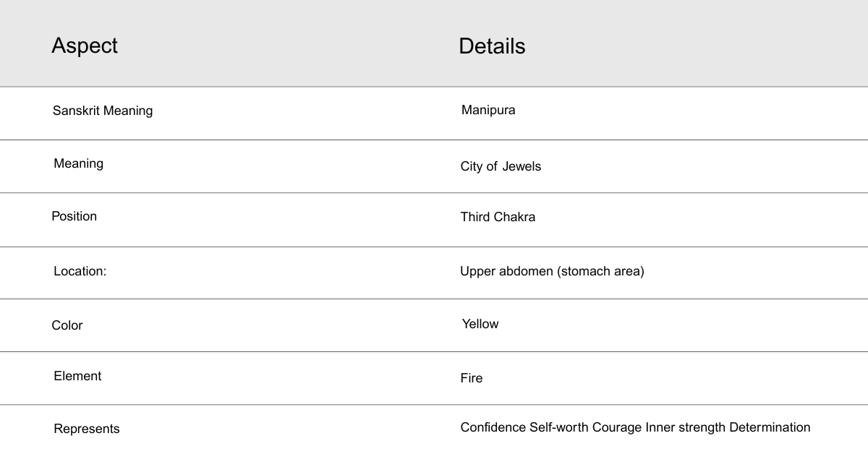This screenshot has height=454, width=868.
Task: Click the Yellow value cell
Action: [480, 324]
